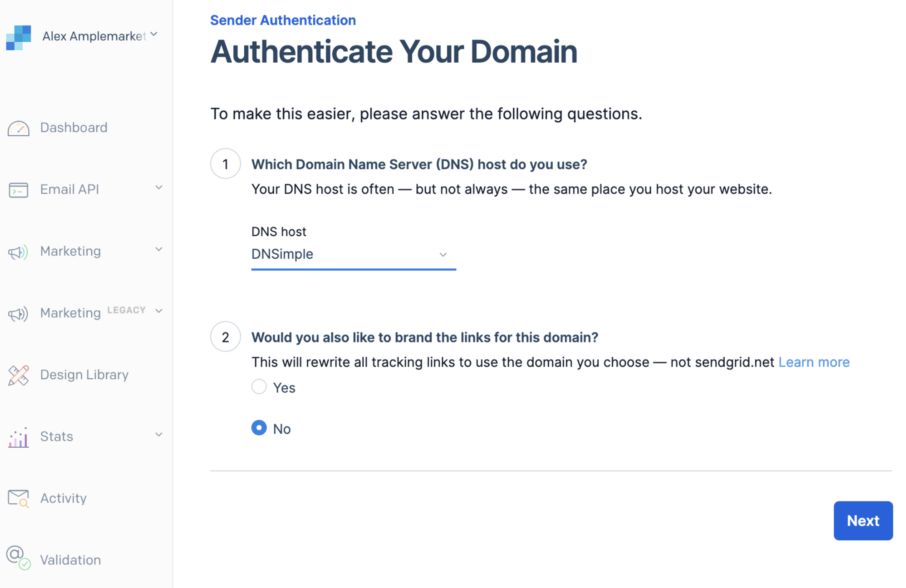Click the Design Library pencil-ruler icon
This screenshot has height=588, width=906.
coord(18,375)
